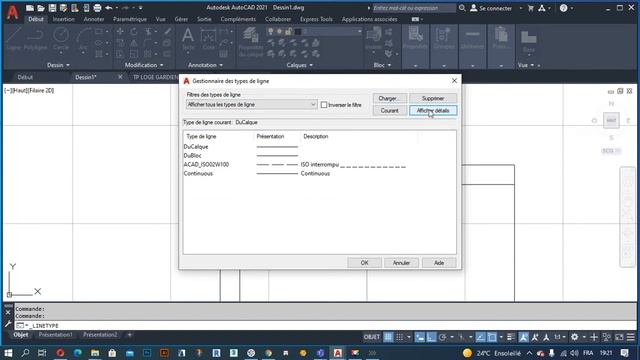Image resolution: width=640 pixels, height=360 pixels.
Task: Click the Open file quick-access icon
Action: (41, 8)
